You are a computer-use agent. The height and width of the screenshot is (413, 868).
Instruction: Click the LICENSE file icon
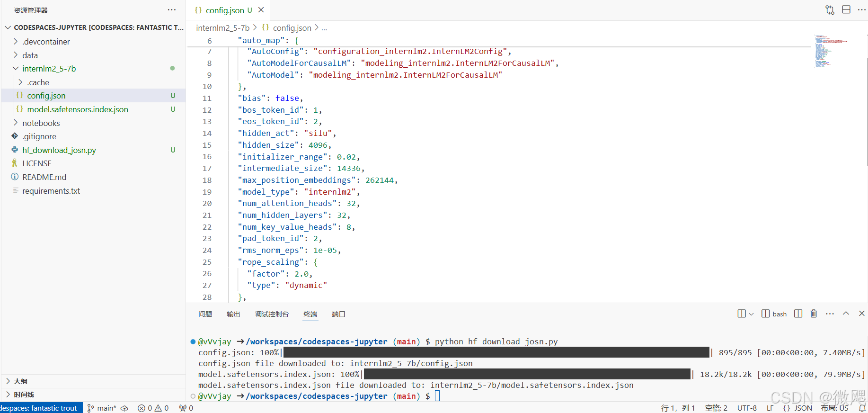15,163
